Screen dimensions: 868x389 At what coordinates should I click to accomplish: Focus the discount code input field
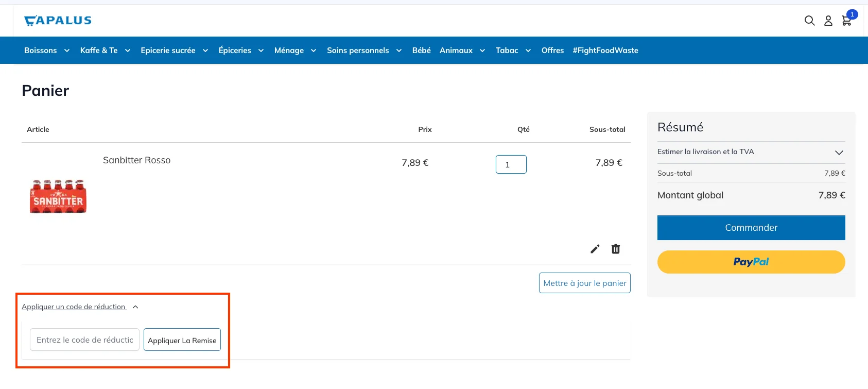(84, 340)
